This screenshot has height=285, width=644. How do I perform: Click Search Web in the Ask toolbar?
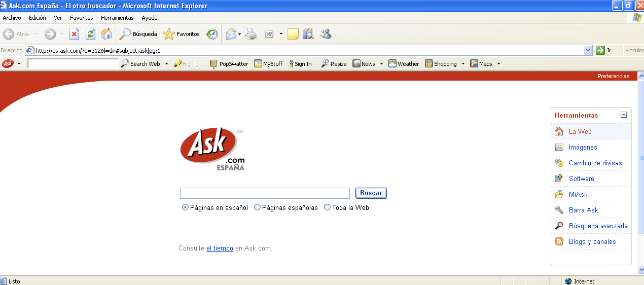tap(140, 64)
